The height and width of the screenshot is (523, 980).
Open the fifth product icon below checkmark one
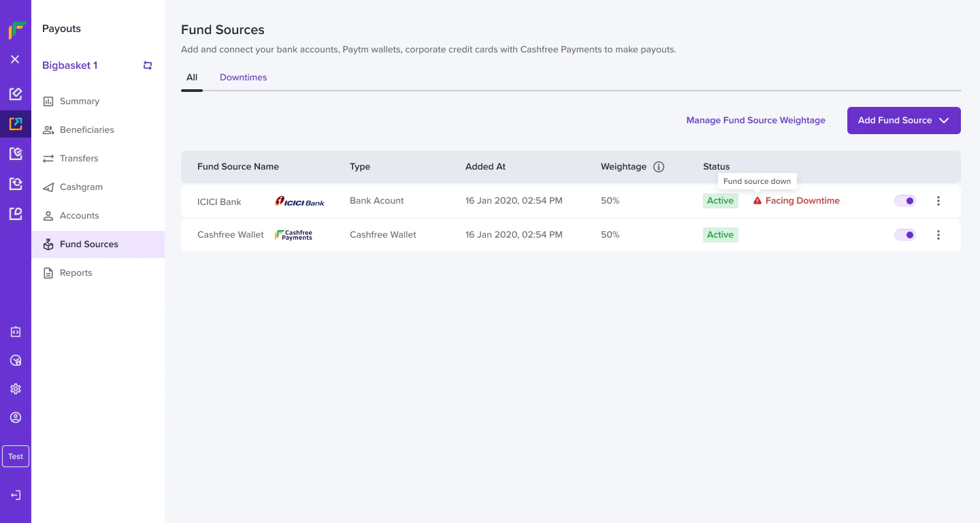16,184
